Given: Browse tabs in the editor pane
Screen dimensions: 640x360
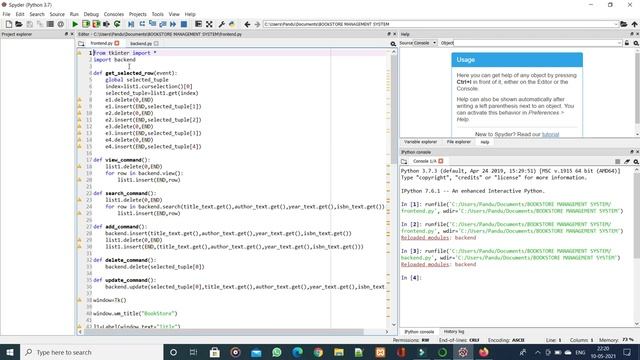Looking at the screenshot, I should click(81, 43).
